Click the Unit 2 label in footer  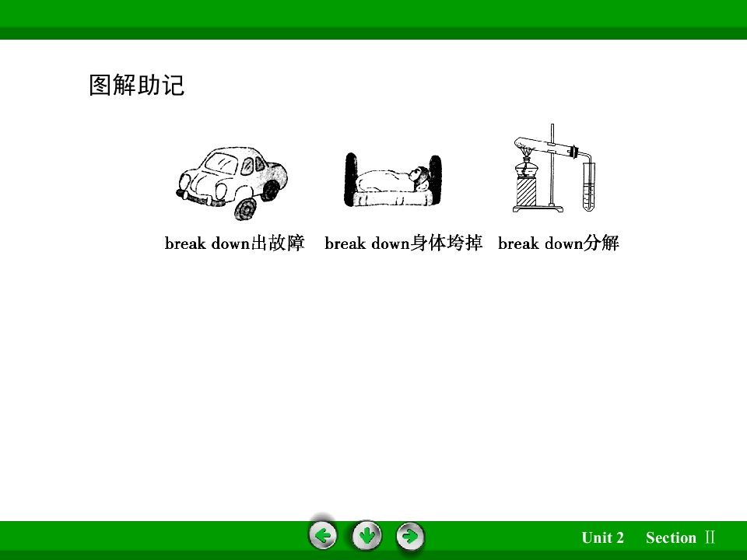pos(602,537)
